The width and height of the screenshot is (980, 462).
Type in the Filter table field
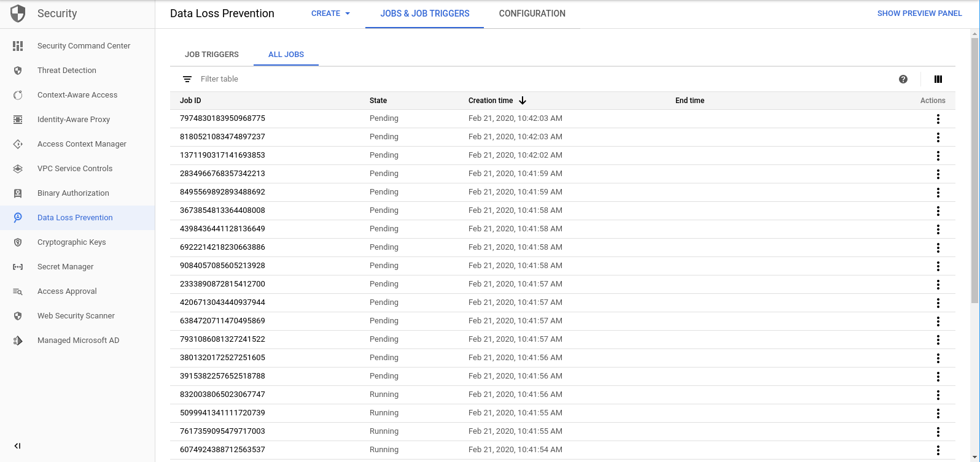368,79
